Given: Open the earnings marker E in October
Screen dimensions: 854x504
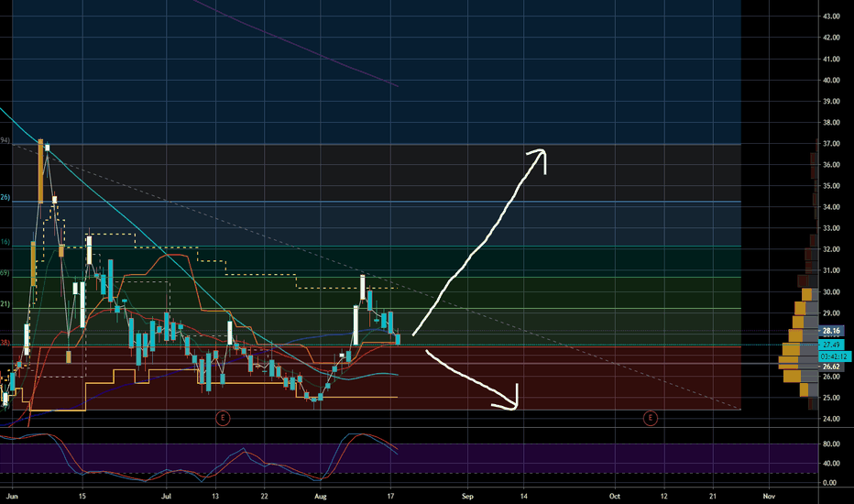Looking at the screenshot, I should (x=651, y=419).
